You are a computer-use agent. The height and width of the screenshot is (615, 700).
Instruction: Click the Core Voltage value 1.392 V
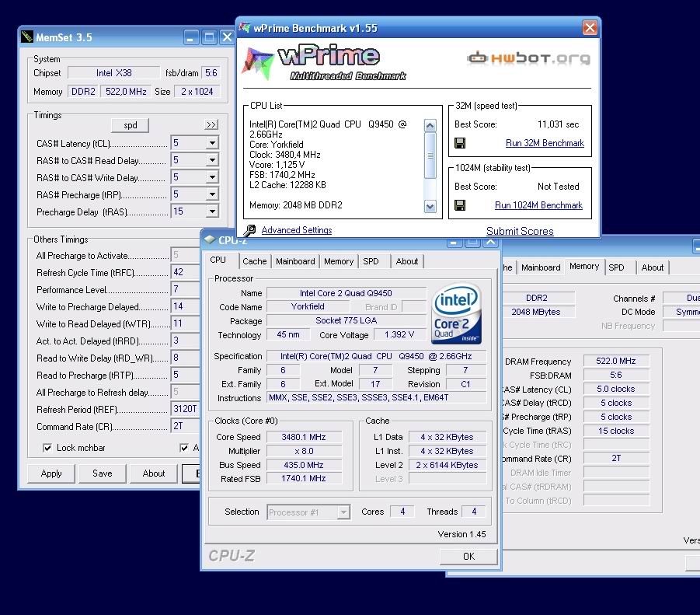[399, 334]
